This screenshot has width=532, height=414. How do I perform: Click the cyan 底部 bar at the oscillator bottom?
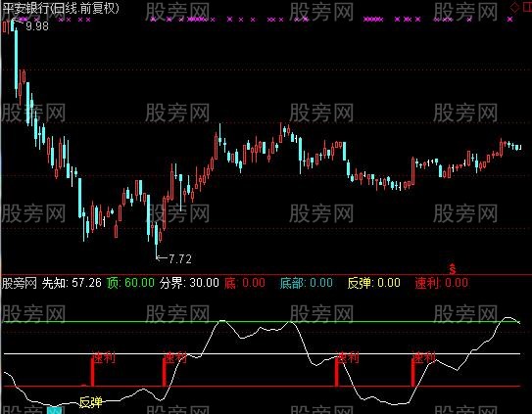click(55, 410)
